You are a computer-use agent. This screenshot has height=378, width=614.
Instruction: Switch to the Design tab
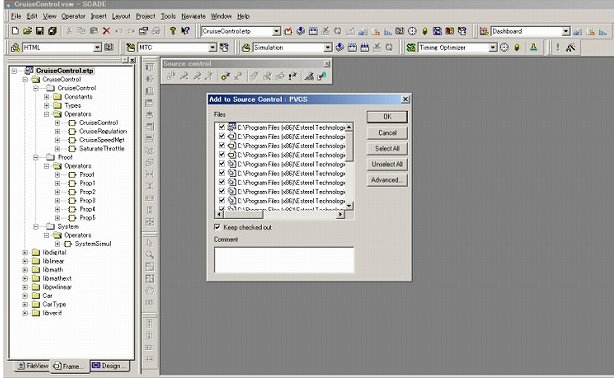pos(109,366)
